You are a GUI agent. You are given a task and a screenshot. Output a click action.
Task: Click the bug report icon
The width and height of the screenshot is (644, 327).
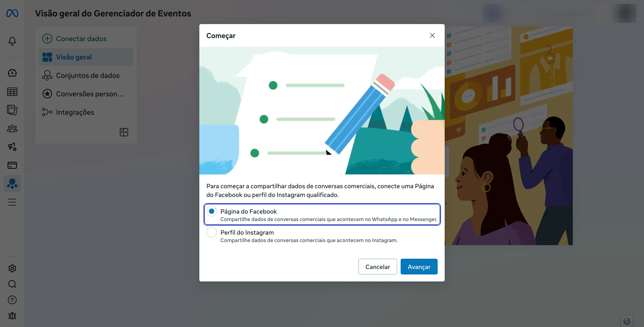pos(12,316)
